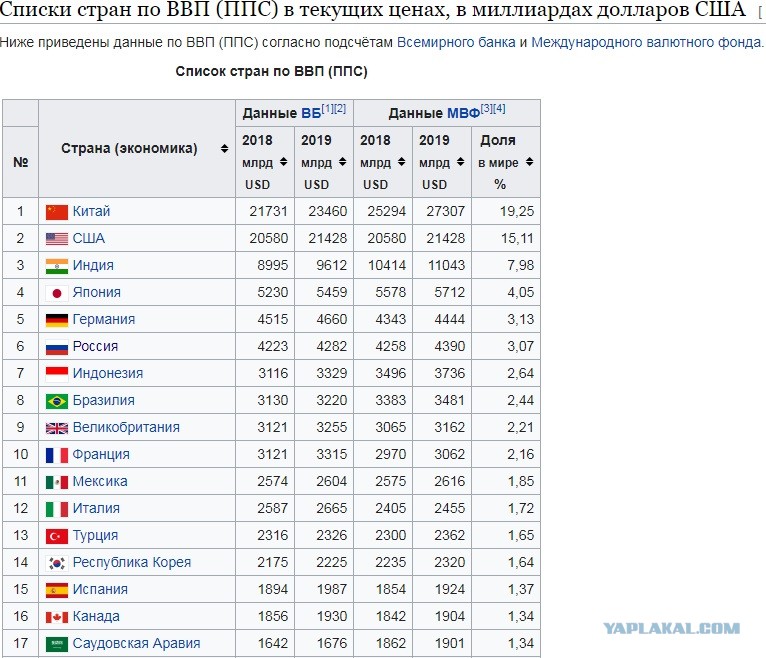
Task: Open the Международного валютного фонда link
Action: coord(647,42)
